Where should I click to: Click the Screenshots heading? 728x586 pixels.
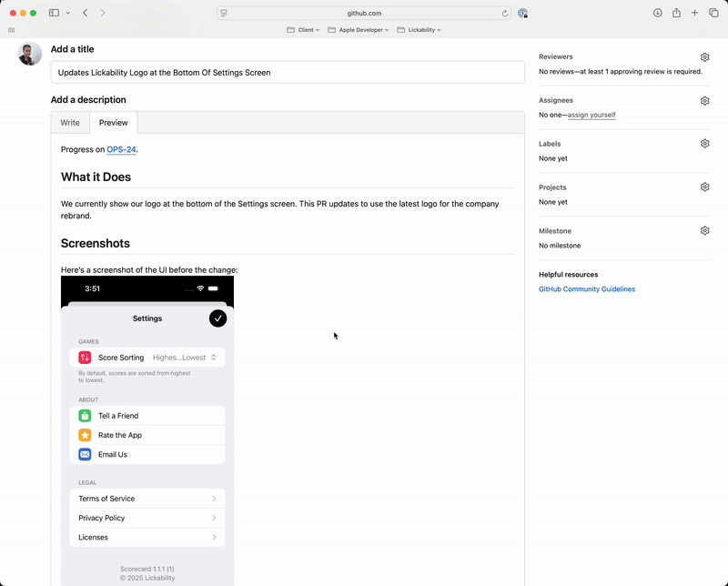pos(96,243)
